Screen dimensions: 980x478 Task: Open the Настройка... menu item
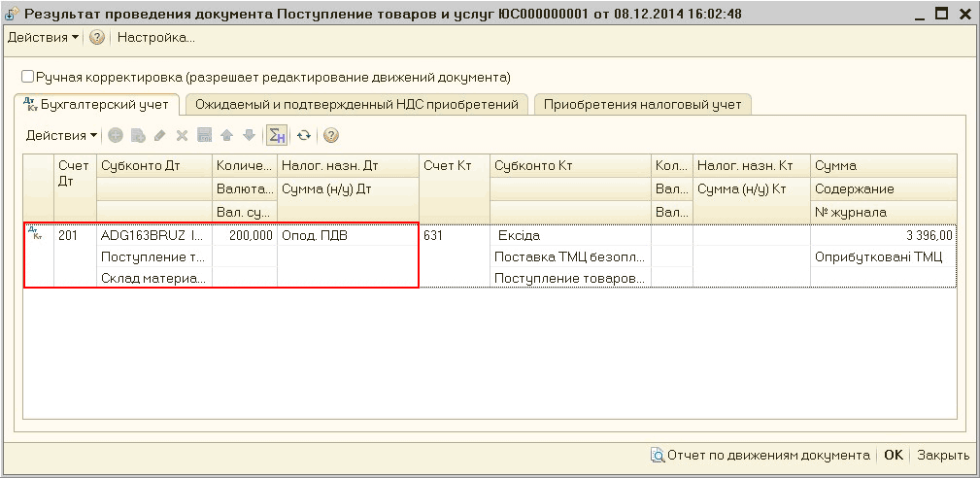155,38
